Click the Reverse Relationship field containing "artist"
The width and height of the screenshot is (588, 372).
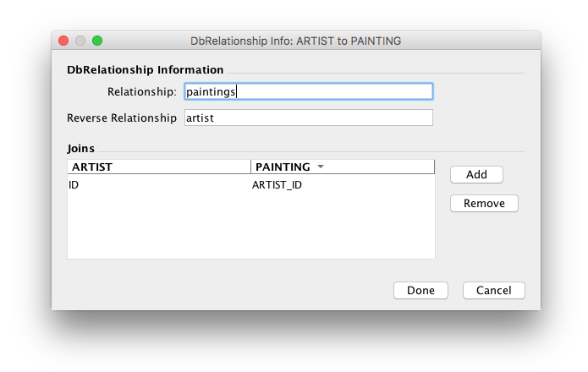coord(308,118)
